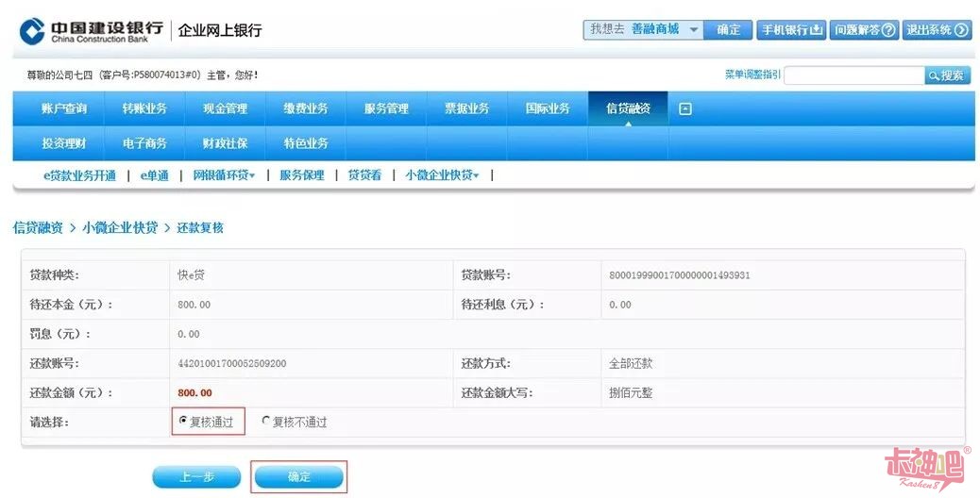This screenshot has width=980, height=498.
Task: Open the 服务管理 menu
Action: [x=386, y=108]
